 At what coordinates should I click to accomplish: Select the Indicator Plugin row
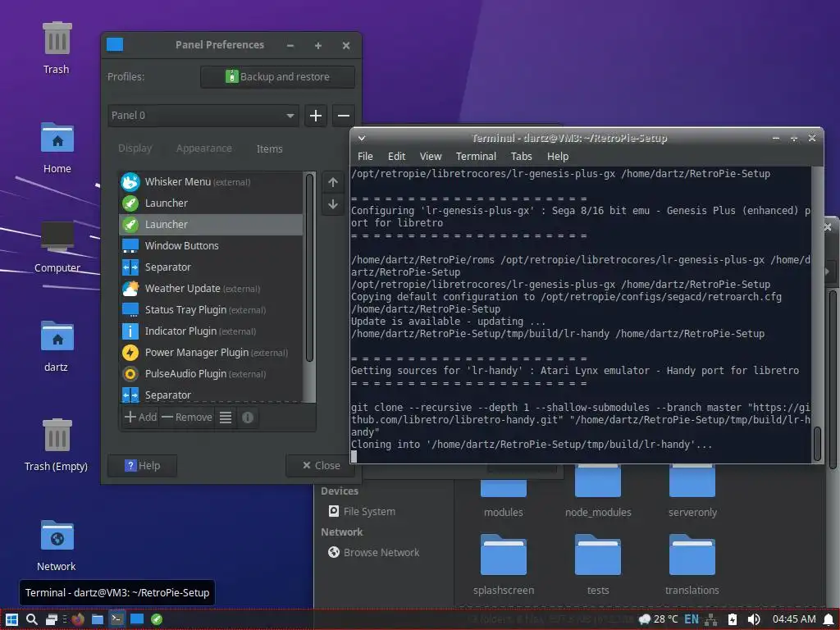tap(211, 331)
